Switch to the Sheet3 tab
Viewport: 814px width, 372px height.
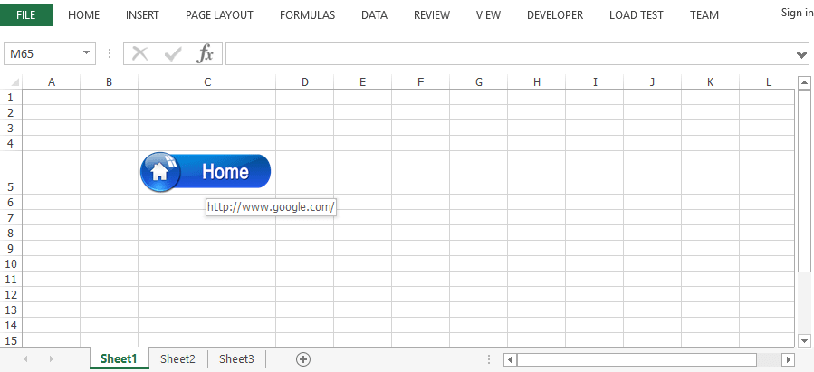(237, 359)
